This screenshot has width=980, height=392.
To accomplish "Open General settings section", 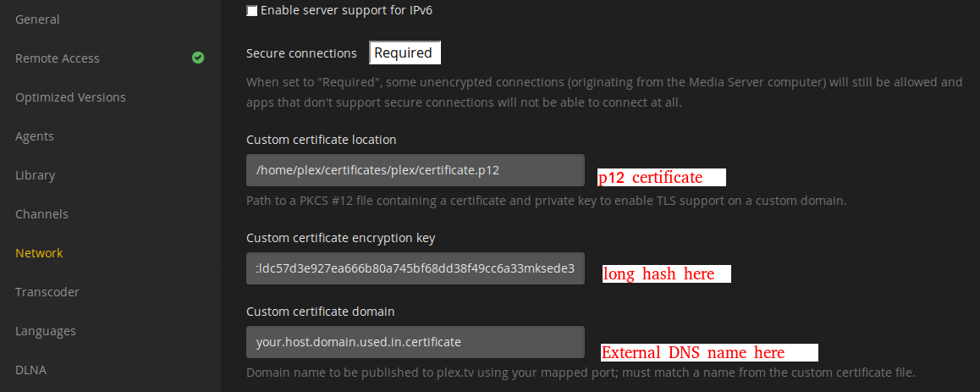I will [x=37, y=19].
